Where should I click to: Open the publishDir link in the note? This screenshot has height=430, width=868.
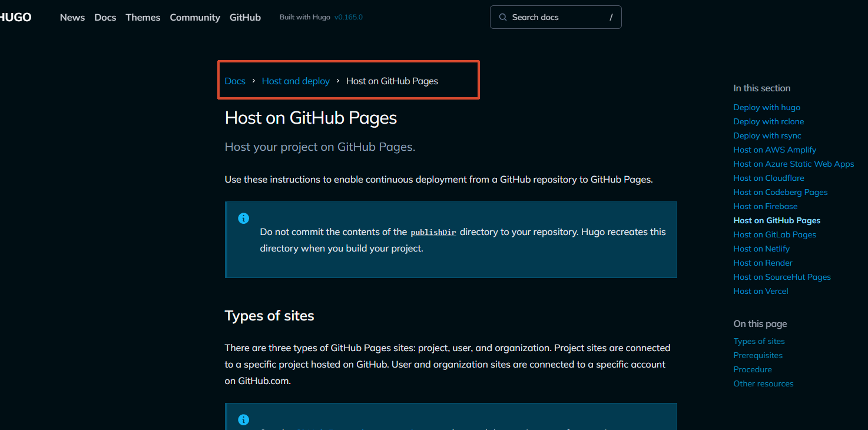433,232
